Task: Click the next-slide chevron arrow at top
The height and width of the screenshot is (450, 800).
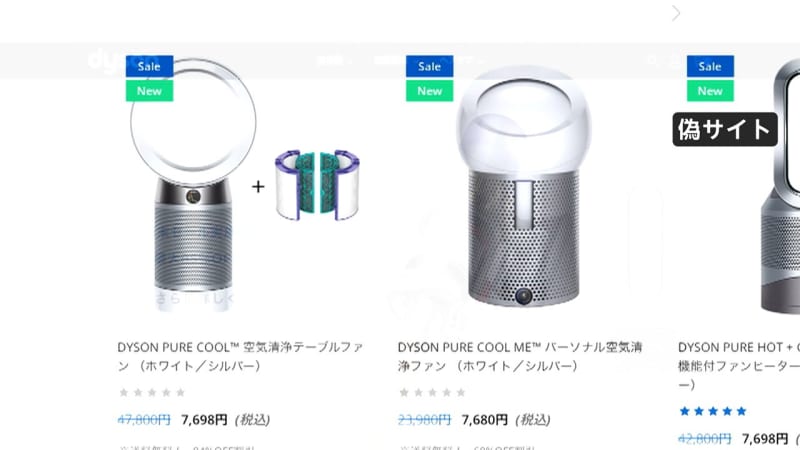Action: tap(676, 13)
